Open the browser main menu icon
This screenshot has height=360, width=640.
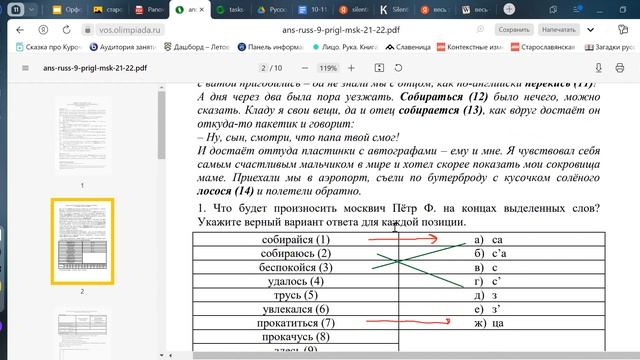(x=577, y=9)
